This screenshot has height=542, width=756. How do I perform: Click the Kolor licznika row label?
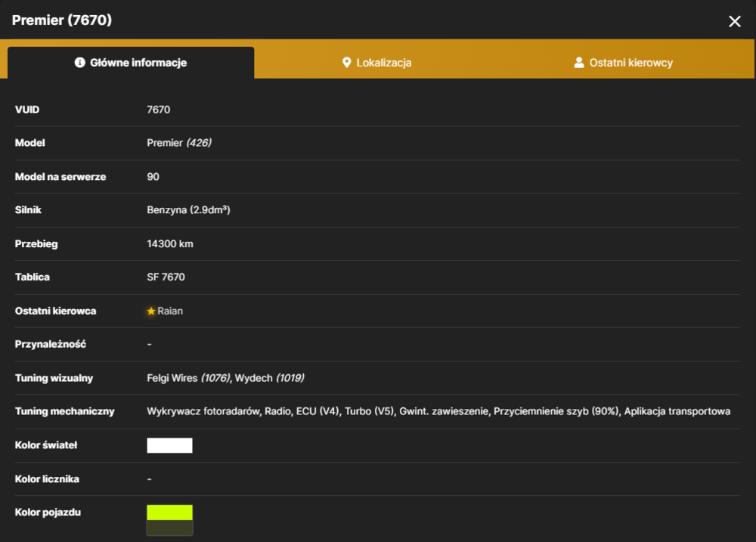click(47, 479)
